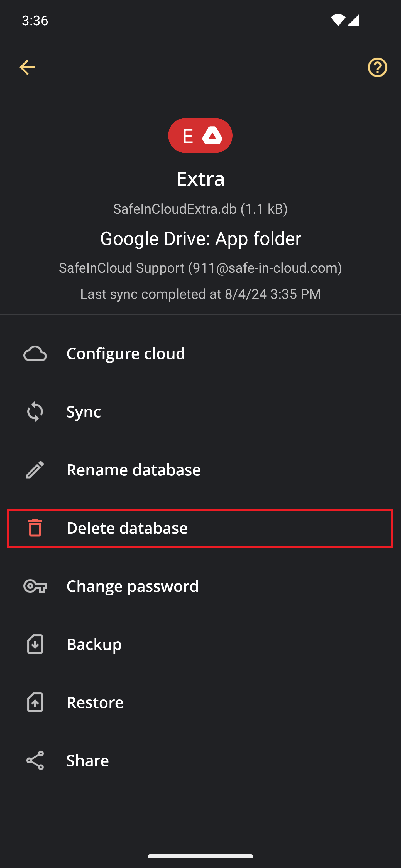Open the help question mark icon
401x868 pixels.
pos(377,67)
